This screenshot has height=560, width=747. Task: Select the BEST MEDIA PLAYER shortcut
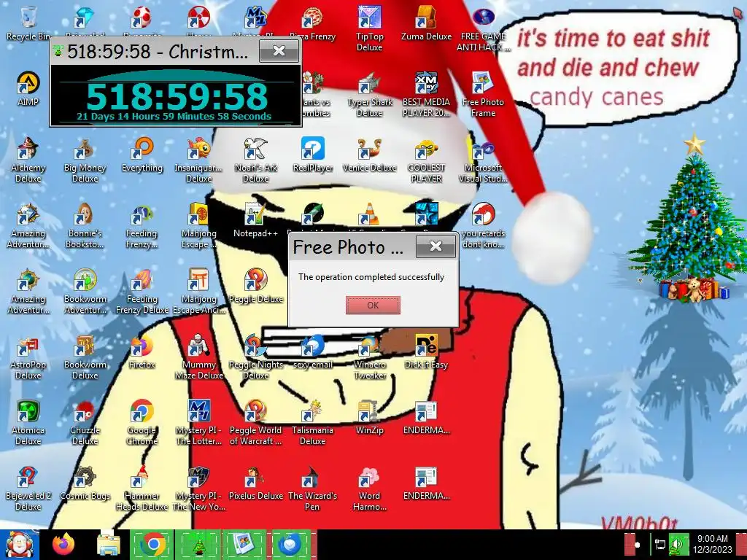pyautogui.click(x=426, y=94)
